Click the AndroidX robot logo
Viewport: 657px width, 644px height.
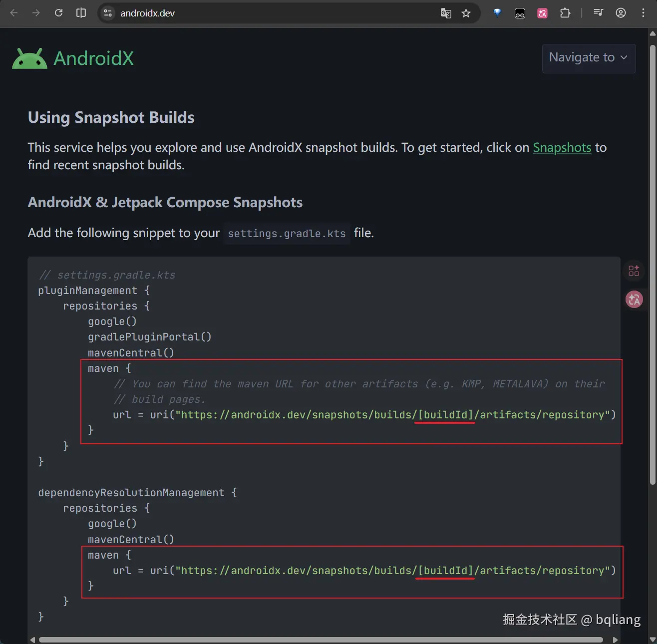(29, 58)
